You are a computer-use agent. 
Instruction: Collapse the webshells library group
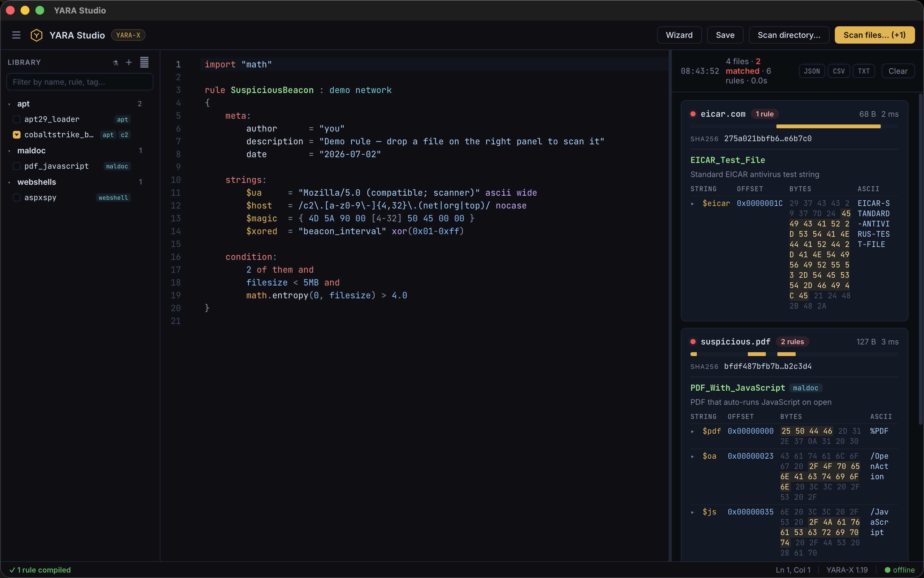pyautogui.click(x=9, y=182)
